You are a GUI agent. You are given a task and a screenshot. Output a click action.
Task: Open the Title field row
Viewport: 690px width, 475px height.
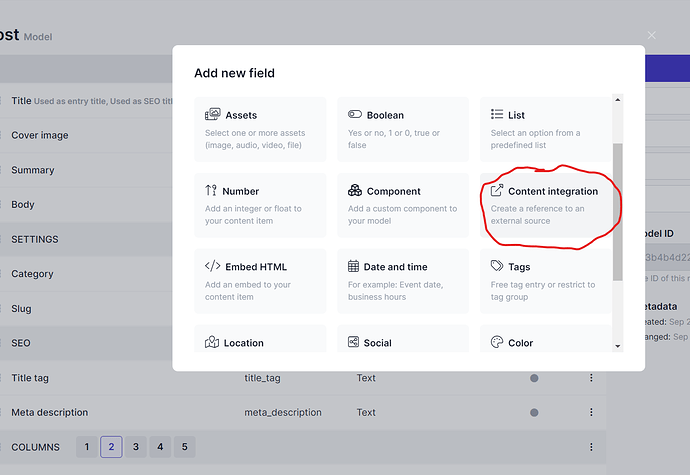pyautogui.click(x=86, y=101)
